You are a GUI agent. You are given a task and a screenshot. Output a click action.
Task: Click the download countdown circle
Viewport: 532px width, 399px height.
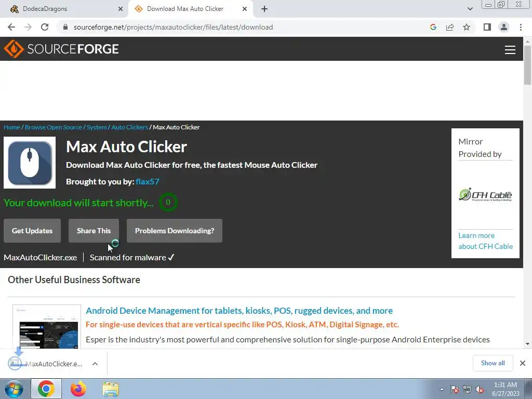(x=168, y=202)
